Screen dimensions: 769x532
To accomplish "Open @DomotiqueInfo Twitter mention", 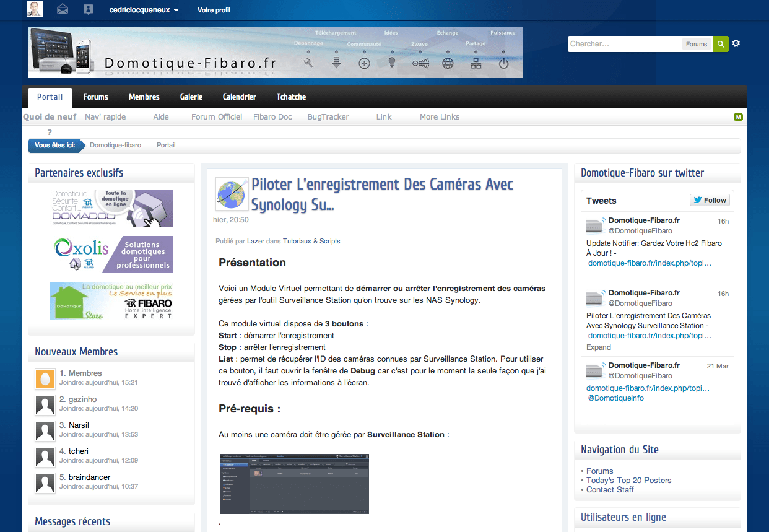I will click(615, 398).
